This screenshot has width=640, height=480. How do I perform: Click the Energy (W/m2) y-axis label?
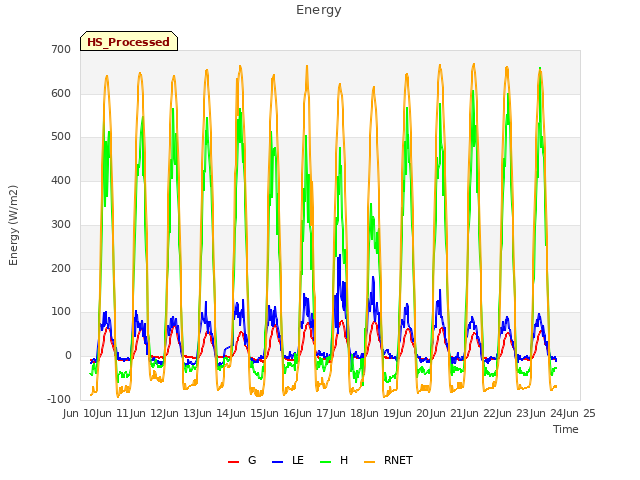13,225
